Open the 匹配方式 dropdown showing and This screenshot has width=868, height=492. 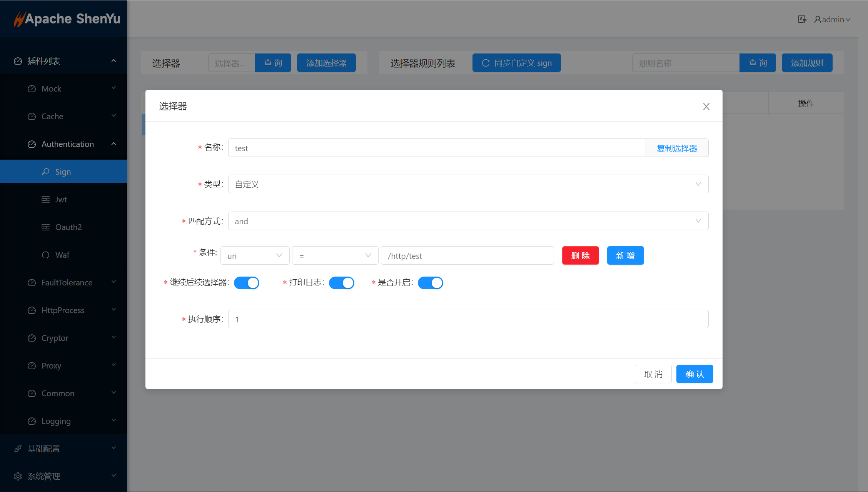pos(468,221)
